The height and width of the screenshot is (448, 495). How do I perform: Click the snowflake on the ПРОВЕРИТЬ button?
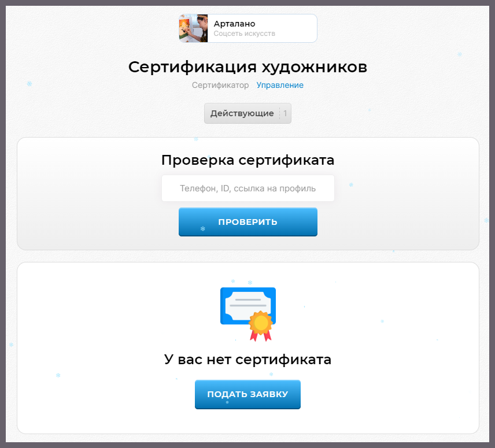[x=202, y=229]
